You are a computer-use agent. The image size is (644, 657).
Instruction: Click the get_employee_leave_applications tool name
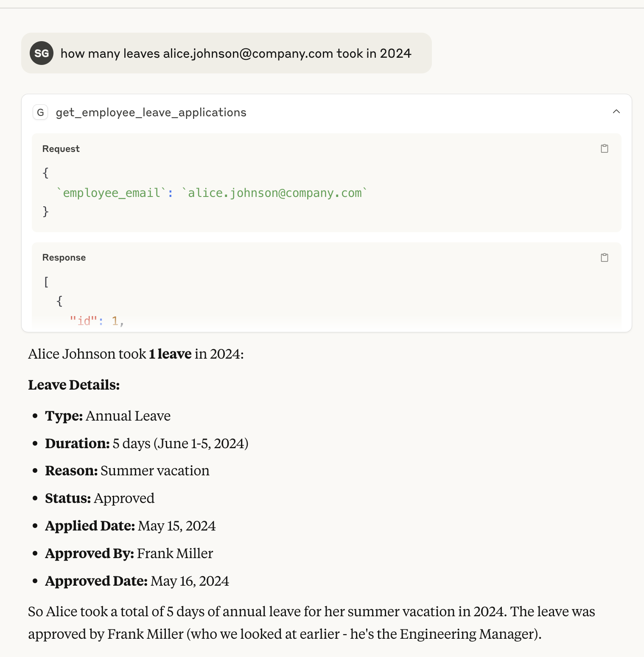(x=151, y=112)
